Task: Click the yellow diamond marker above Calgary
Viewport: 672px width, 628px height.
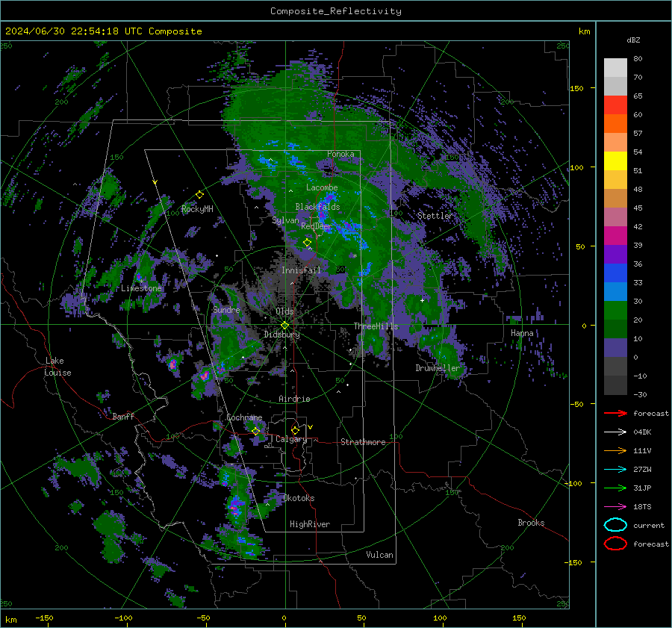Action: click(x=295, y=430)
